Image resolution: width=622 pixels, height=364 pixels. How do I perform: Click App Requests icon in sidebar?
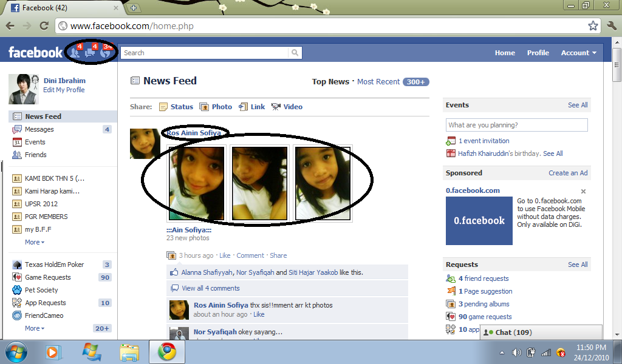[x=16, y=303]
